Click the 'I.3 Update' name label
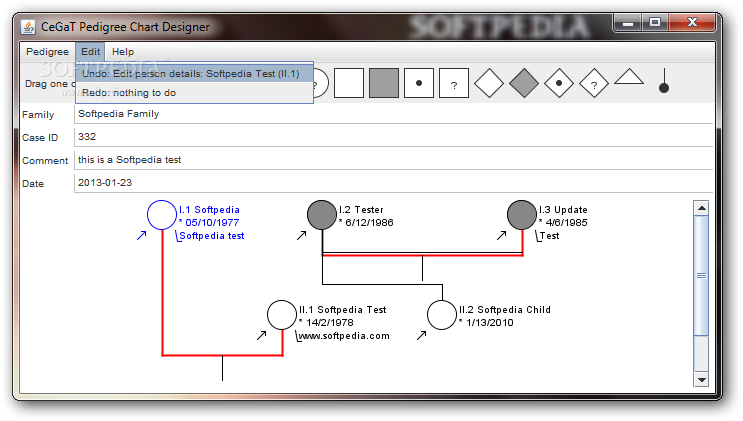 tap(563, 210)
